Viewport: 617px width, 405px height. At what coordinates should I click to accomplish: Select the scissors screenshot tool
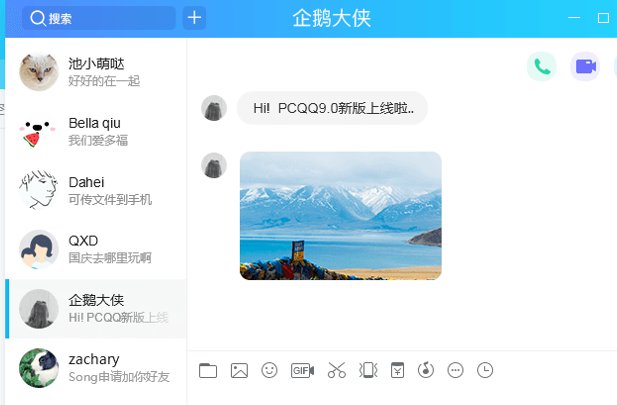(337, 370)
